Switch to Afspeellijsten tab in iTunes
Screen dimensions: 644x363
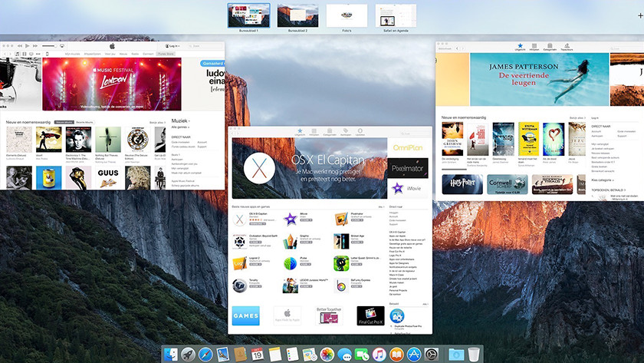coord(93,54)
